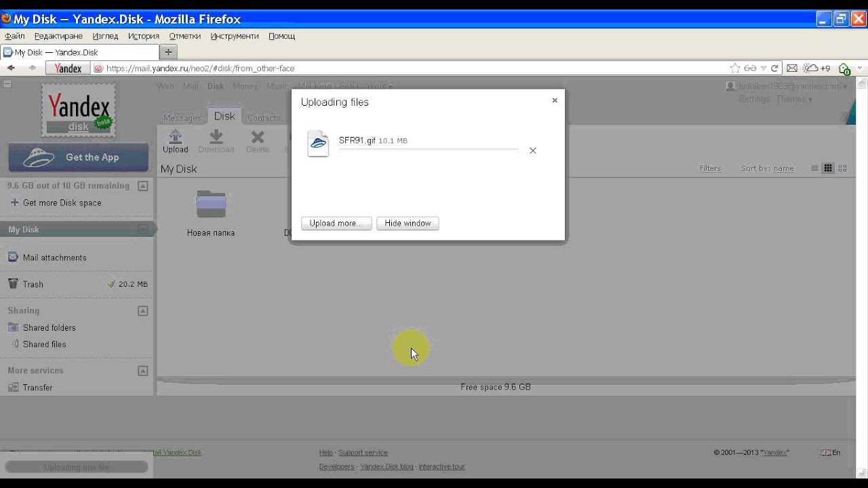Open the address bar dropdown arrow
This screenshot has width=868, height=488.
pos(764,68)
